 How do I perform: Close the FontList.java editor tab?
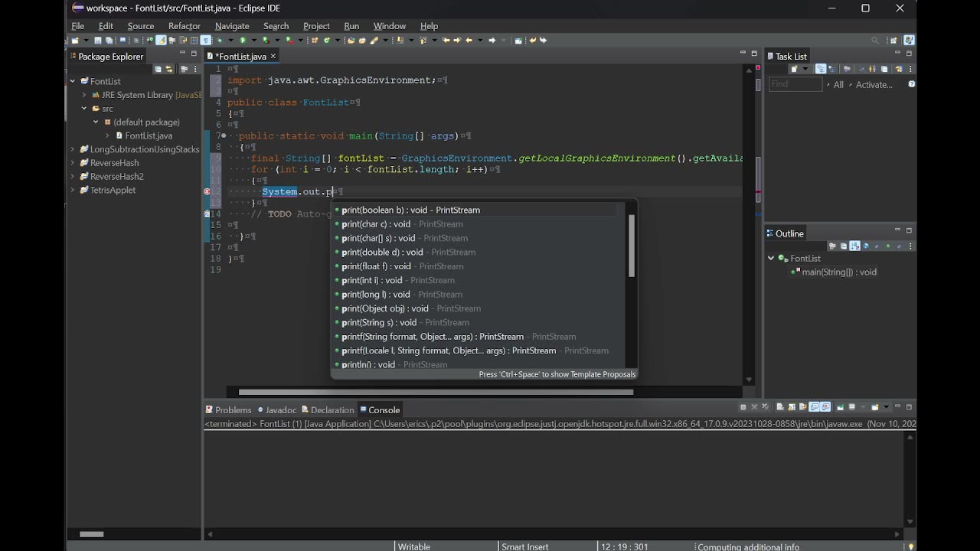coord(273,56)
